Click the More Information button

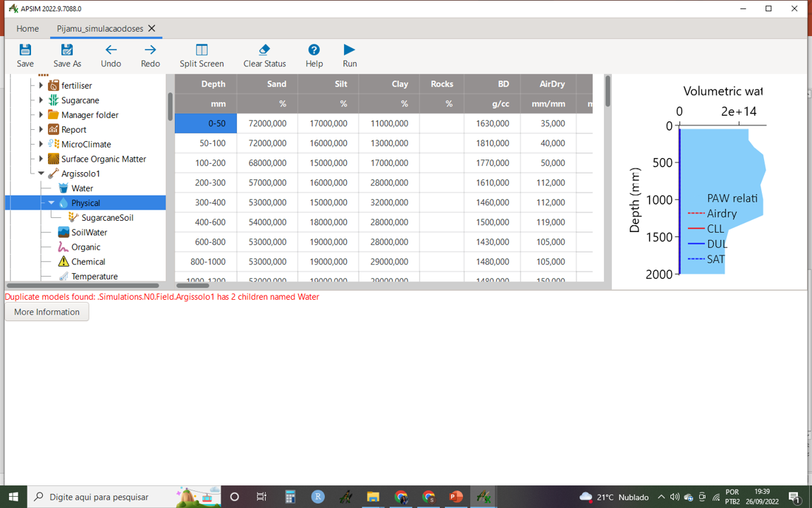pyautogui.click(x=47, y=312)
